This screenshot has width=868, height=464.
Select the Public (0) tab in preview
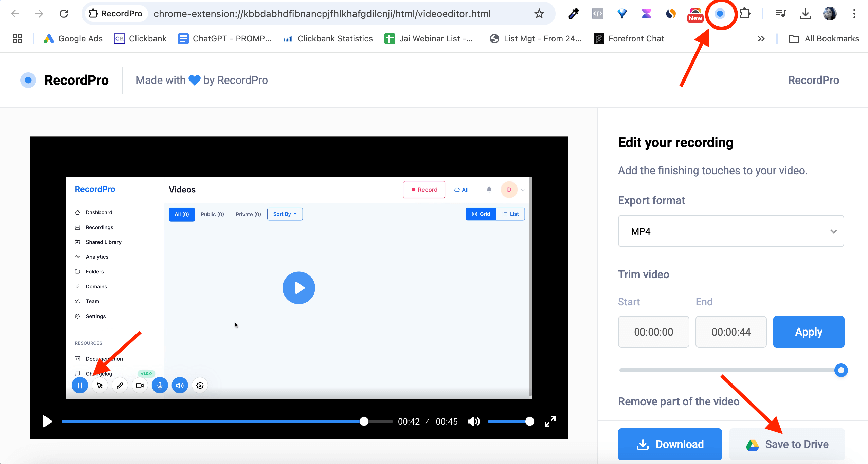pyautogui.click(x=212, y=214)
